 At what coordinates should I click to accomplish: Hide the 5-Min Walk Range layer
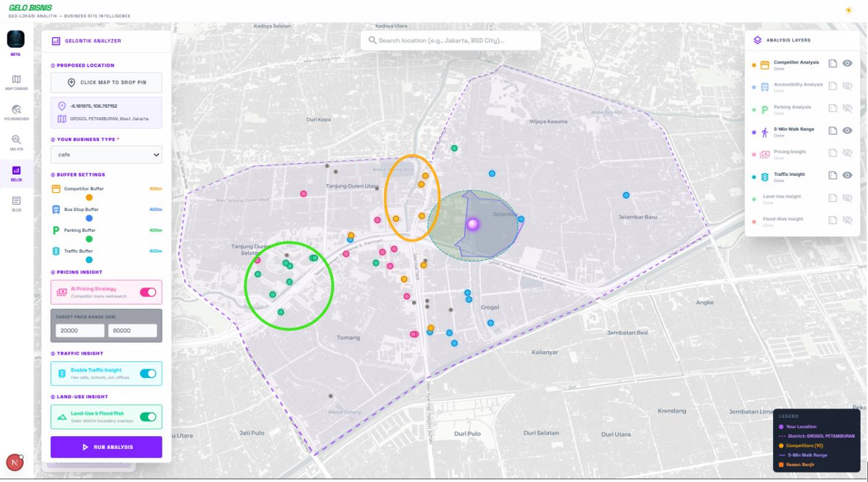tap(847, 131)
